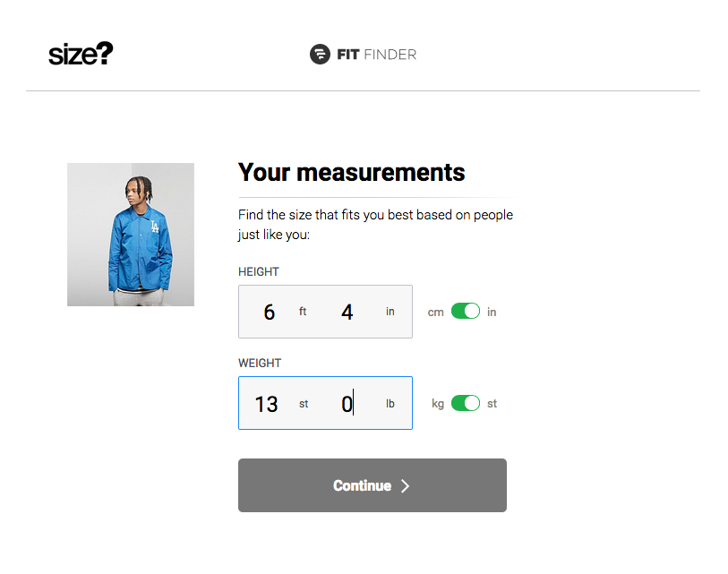Click the FIT FINDER title text
The height and width of the screenshot is (574, 728).
tap(376, 55)
